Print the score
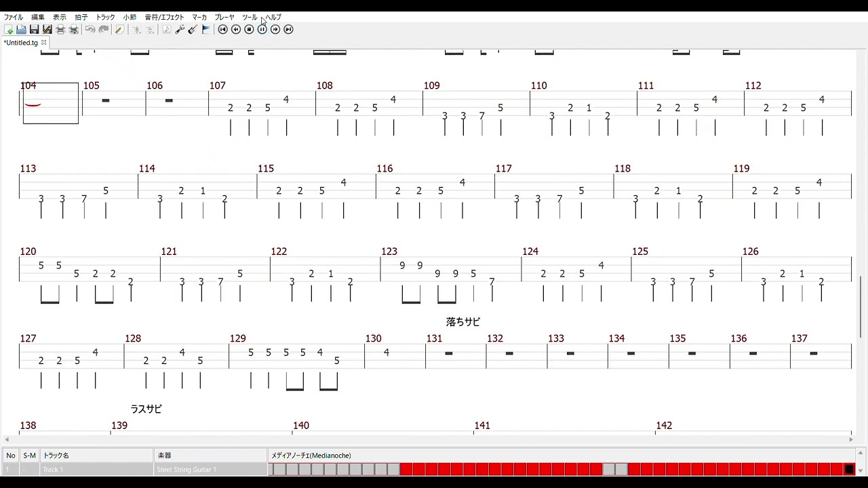The height and width of the screenshot is (488, 868). coord(60,29)
